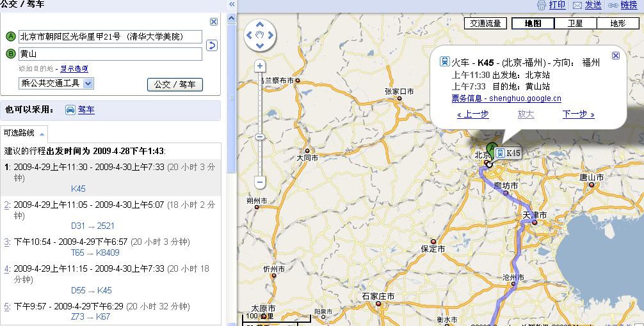The image size is (644, 326).
Task: Click the K45 train marker on the map
Action: [508, 153]
